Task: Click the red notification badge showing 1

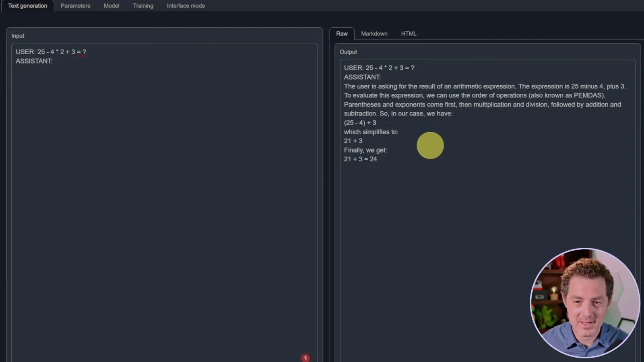Action: tap(305, 358)
